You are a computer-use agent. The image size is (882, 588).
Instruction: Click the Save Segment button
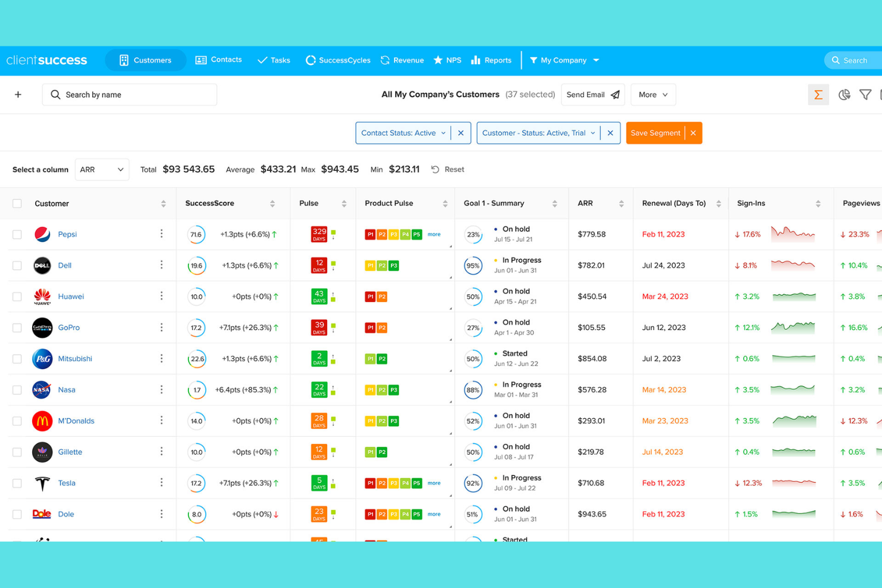655,132
